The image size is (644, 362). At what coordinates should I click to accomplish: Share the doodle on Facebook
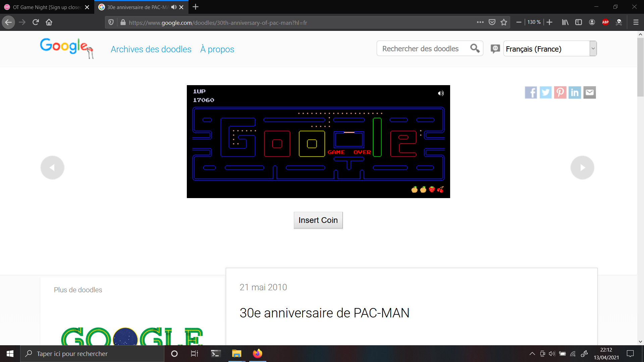pyautogui.click(x=531, y=93)
